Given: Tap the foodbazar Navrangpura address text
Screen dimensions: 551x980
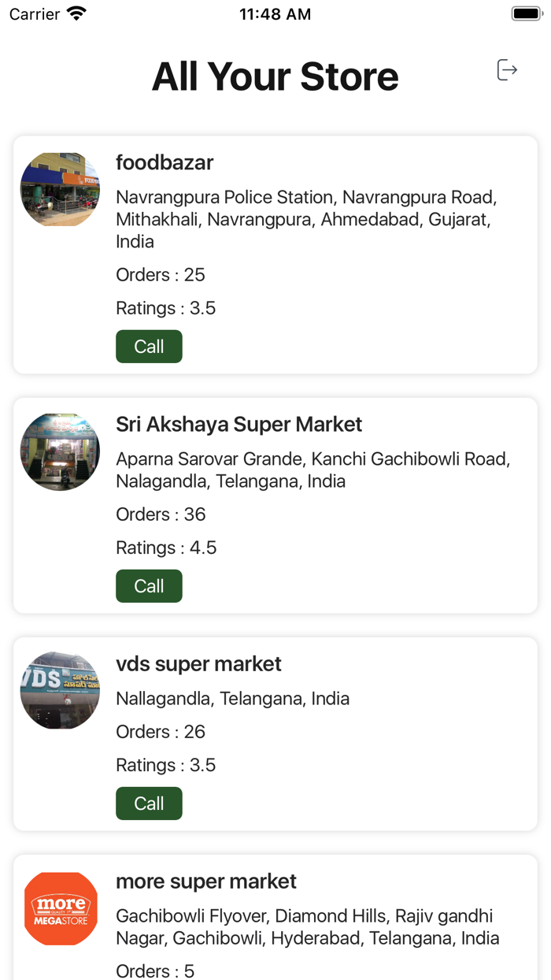Looking at the screenshot, I should coord(307,219).
